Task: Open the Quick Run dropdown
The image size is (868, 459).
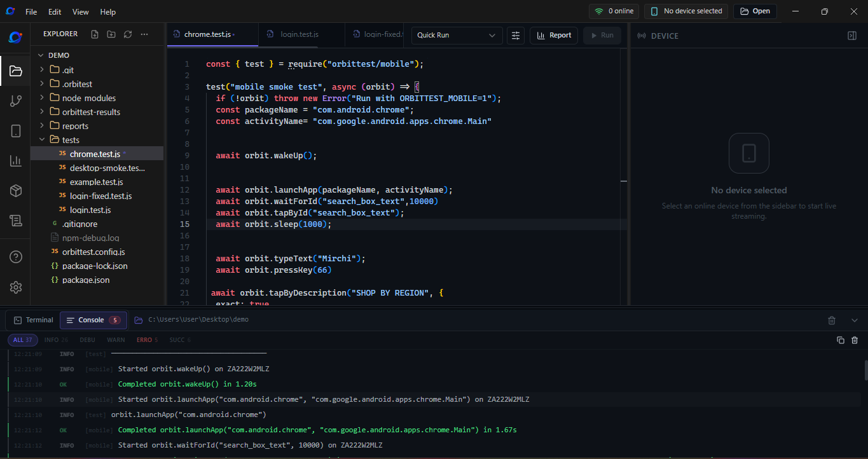Action: point(457,36)
